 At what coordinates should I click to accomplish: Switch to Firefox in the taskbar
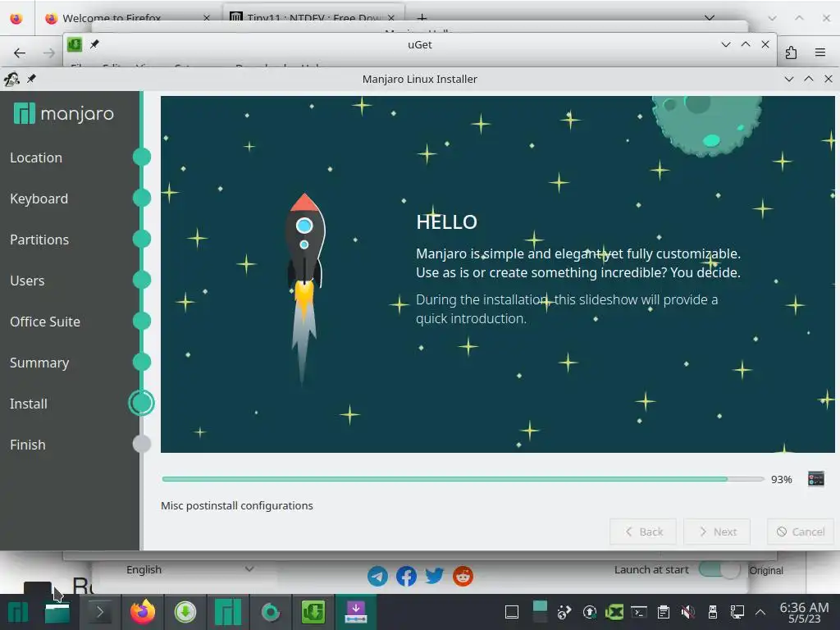pos(143,612)
